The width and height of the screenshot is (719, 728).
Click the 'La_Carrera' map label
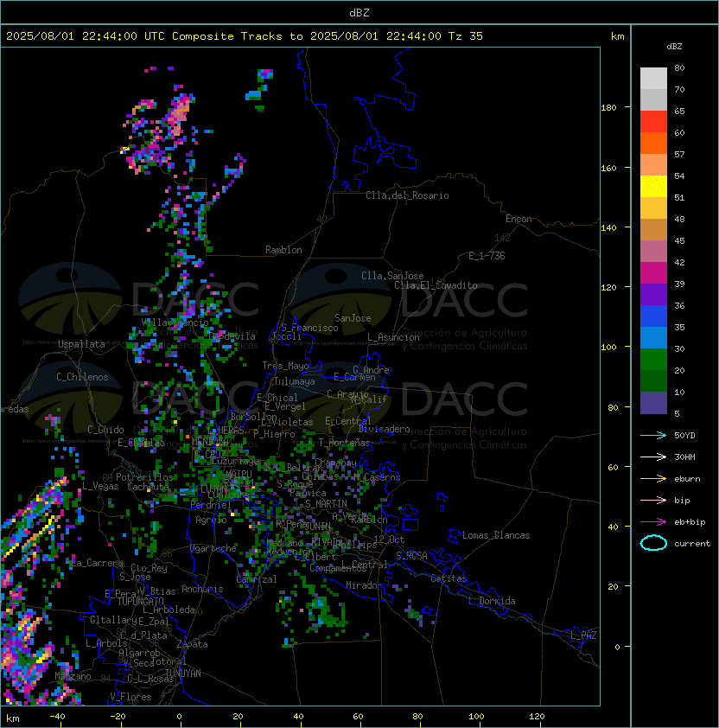tap(98, 563)
